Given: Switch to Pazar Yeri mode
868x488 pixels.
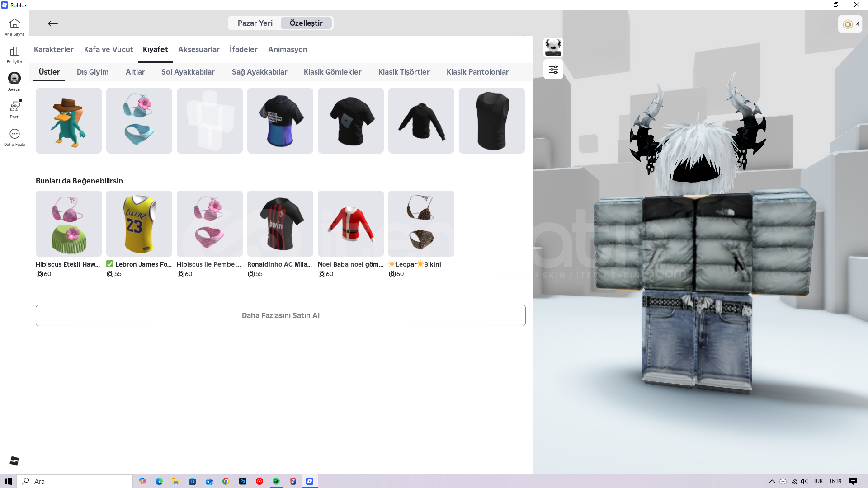Looking at the screenshot, I should (255, 23).
